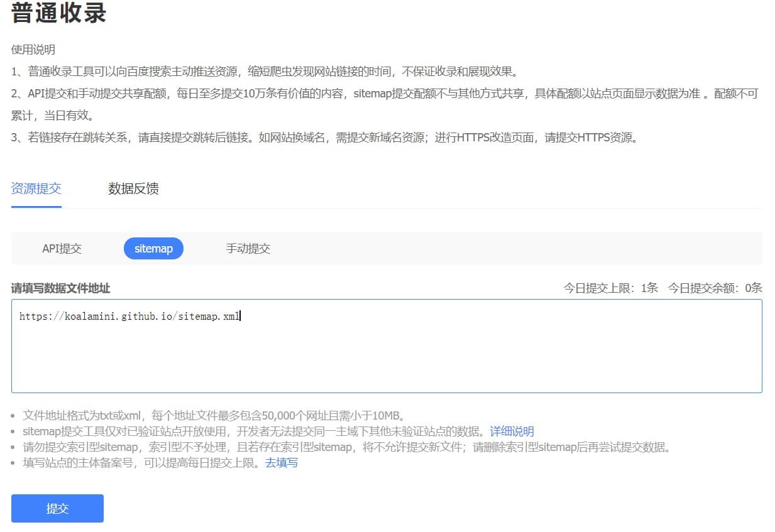Select the API提交 submission method
The image size is (775, 532).
(62, 249)
